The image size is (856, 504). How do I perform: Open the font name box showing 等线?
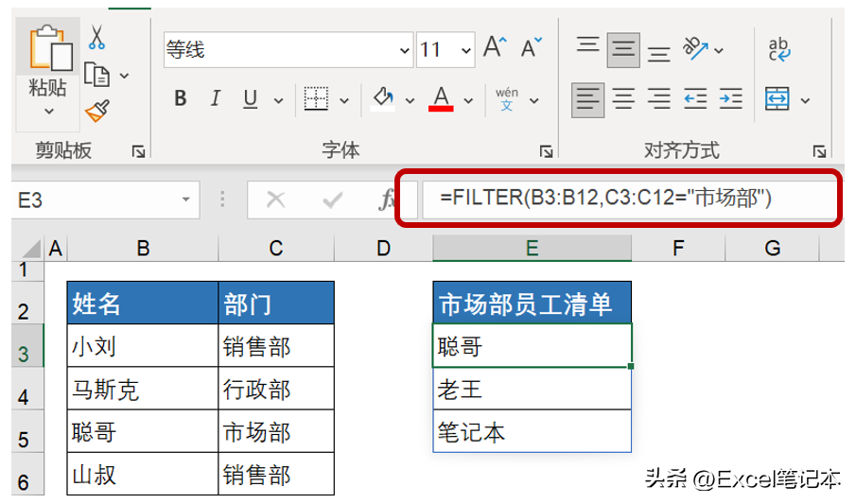click(x=288, y=50)
